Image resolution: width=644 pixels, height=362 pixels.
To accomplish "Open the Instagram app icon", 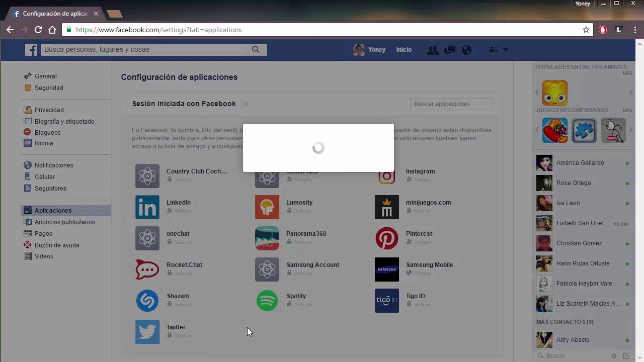I will tap(387, 176).
